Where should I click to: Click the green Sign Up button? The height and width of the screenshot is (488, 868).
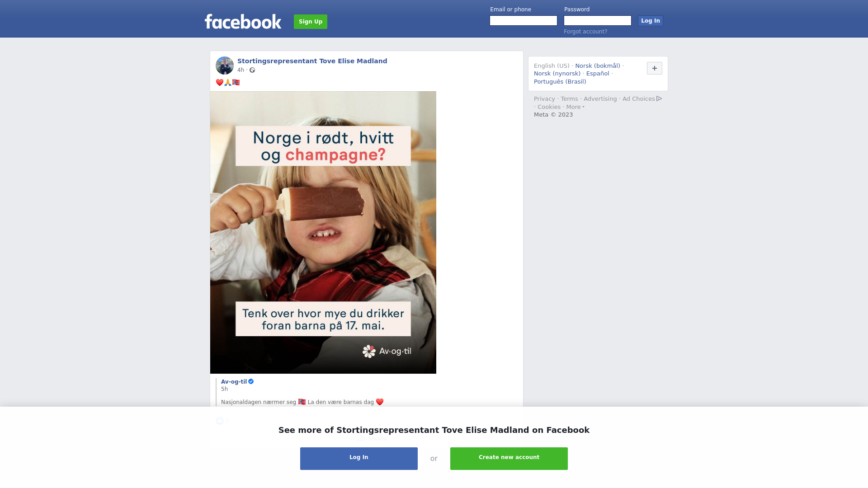311,22
